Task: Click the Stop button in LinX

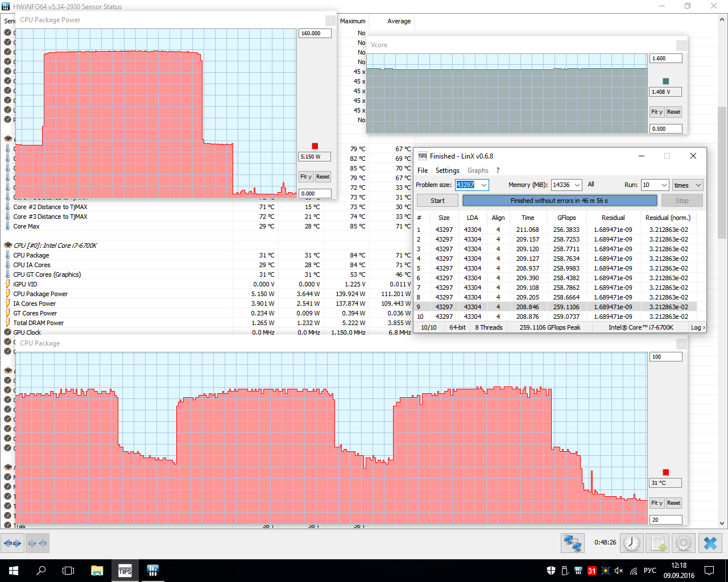Action: click(x=682, y=201)
